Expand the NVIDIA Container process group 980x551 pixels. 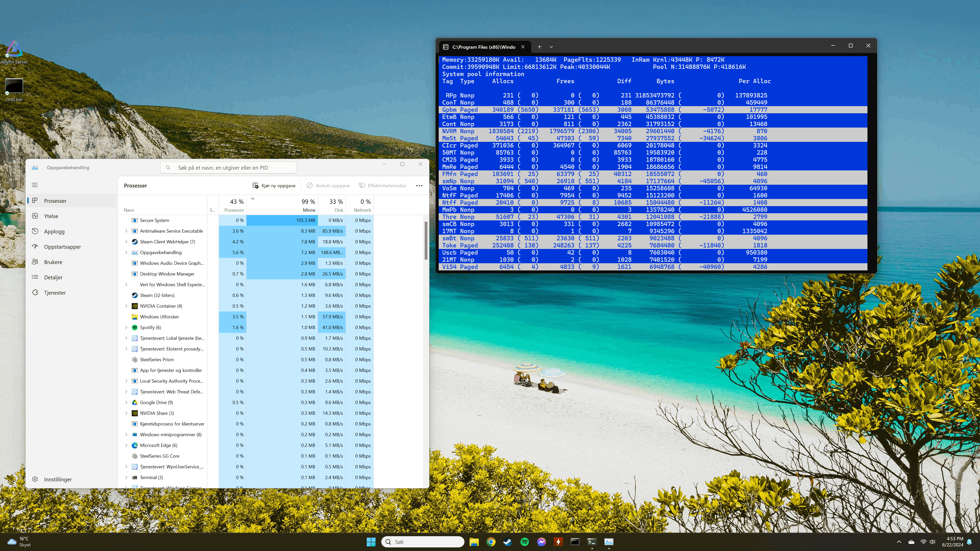126,306
